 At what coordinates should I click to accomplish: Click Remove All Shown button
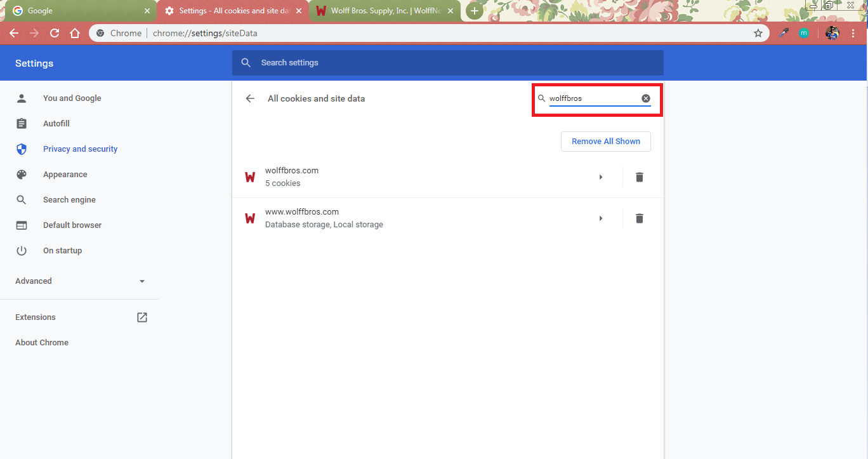click(606, 142)
